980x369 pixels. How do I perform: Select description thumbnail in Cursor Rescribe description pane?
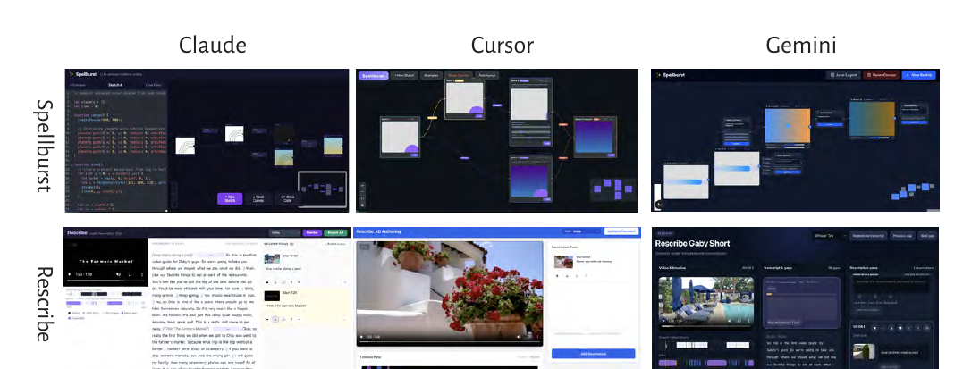[x=563, y=261]
